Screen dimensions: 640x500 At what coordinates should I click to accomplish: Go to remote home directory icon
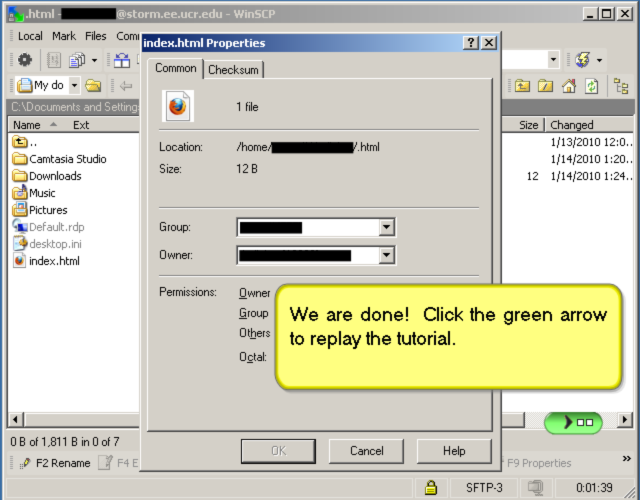tap(569, 86)
